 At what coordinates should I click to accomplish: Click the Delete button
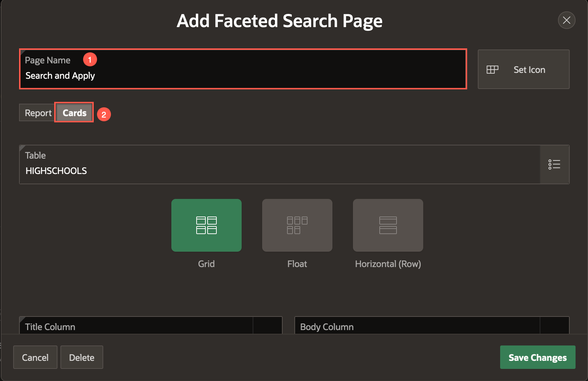click(x=82, y=357)
